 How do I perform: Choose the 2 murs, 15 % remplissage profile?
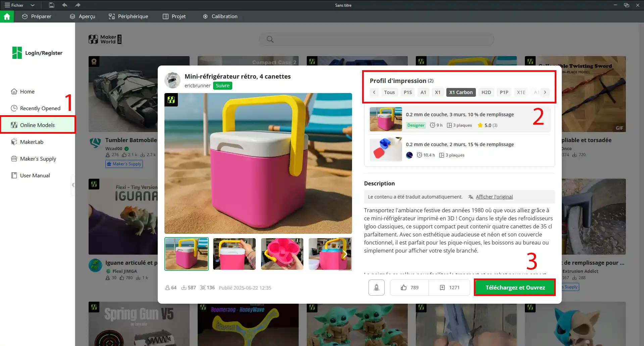coord(460,149)
